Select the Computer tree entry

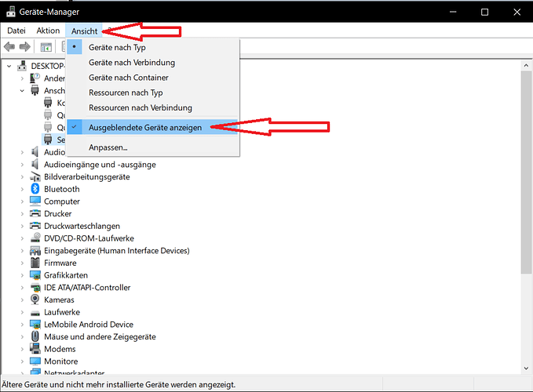(x=62, y=201)
